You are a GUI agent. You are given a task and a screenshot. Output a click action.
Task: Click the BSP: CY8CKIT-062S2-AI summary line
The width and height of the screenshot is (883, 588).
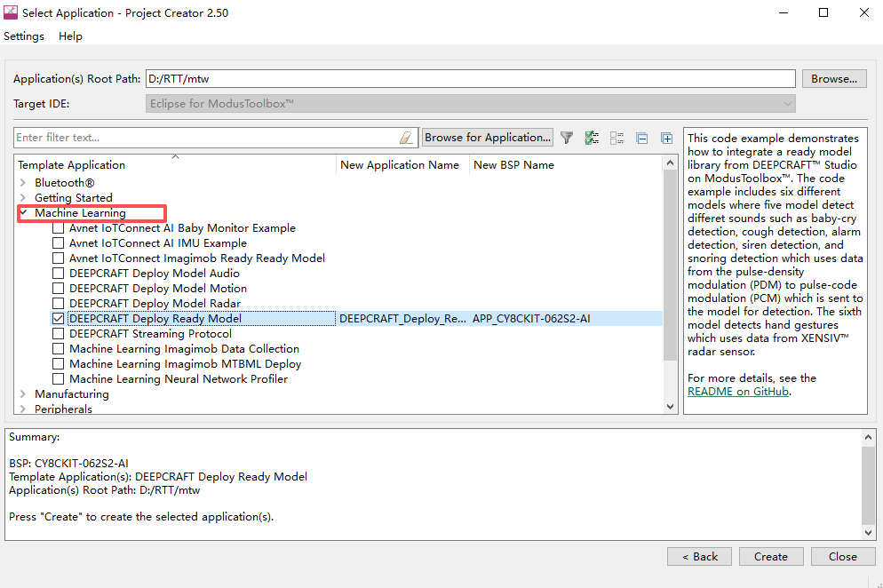pos(68,464)
